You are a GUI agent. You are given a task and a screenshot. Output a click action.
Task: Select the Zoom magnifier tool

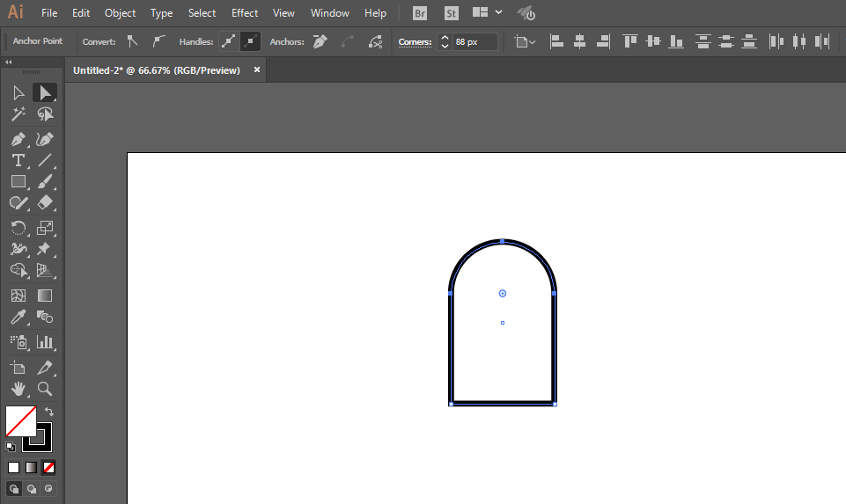click(x=45, y=389)
